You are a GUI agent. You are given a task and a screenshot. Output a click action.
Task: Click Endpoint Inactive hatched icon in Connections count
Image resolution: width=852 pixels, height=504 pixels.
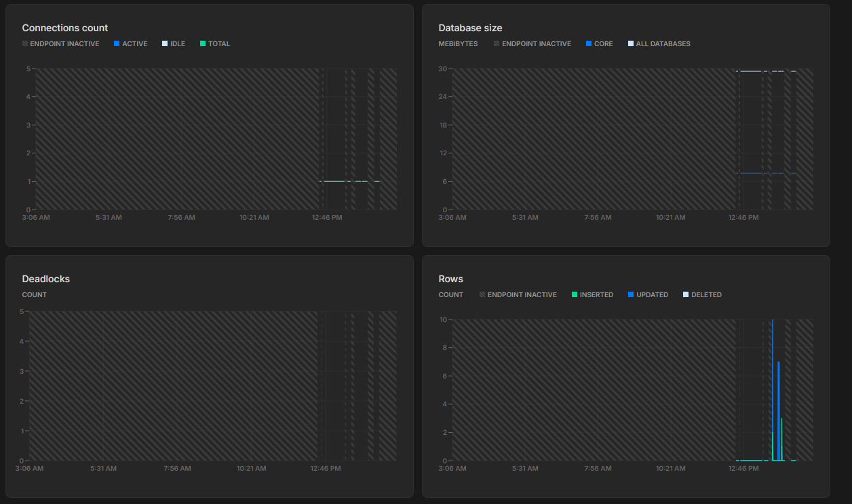pyautogui.click(x=25, y=43)
